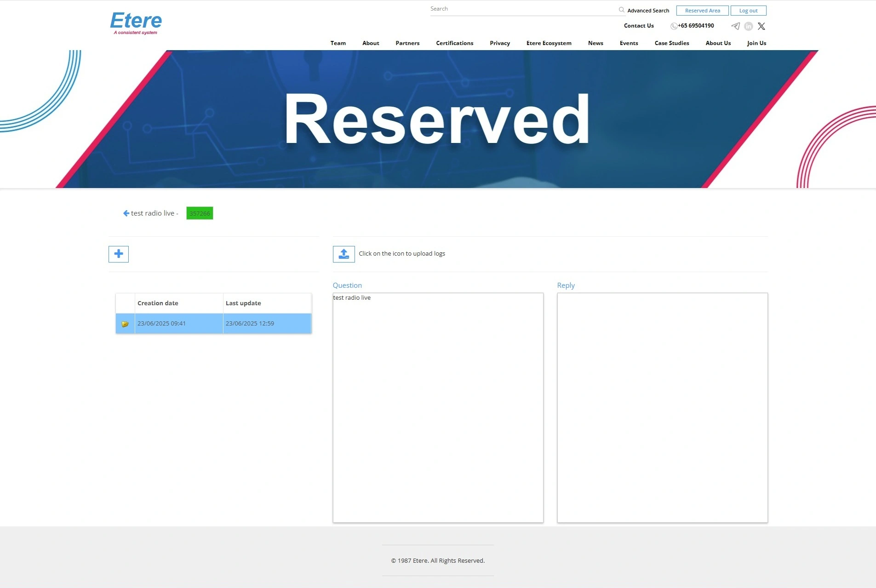
Task: Click inside the Reply text area
Action: click(x=662, y=407)
